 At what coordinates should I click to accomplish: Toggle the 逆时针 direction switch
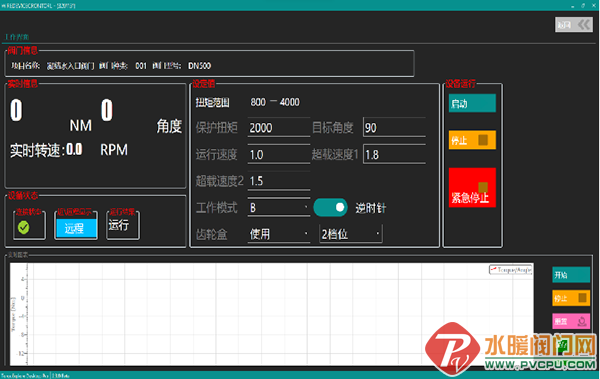pyautogui.click(x=330, y=207)
